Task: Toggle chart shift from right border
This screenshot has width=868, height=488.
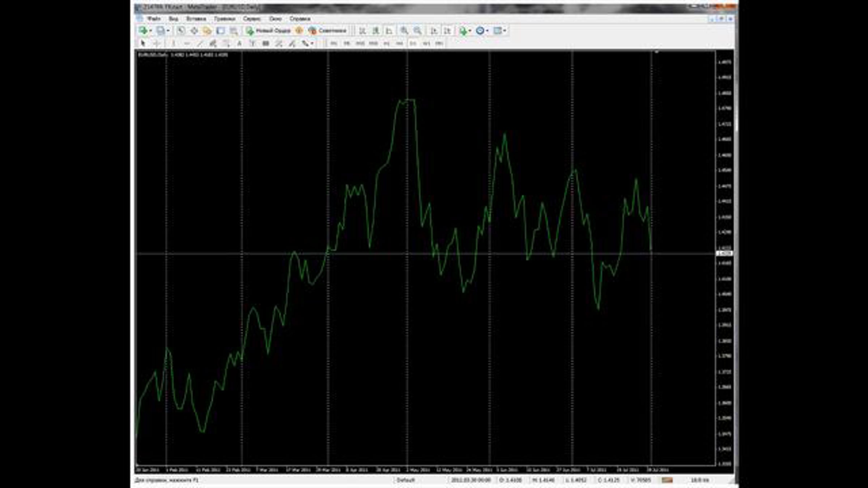Action: [x=447, y=31]
